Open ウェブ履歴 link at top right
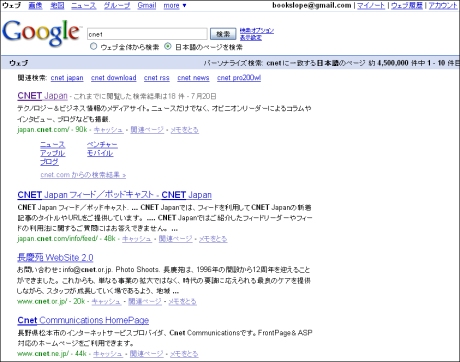 coord(407,5)
